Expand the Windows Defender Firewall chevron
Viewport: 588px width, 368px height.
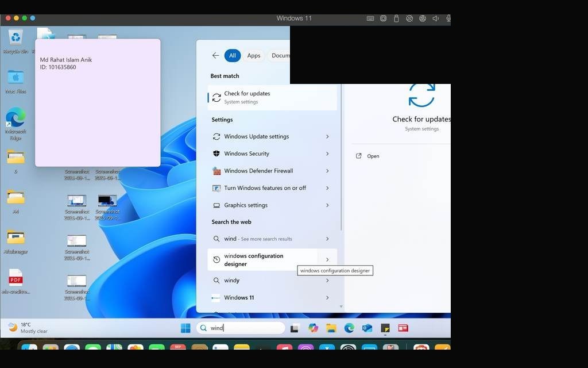[x=327, y=171]
